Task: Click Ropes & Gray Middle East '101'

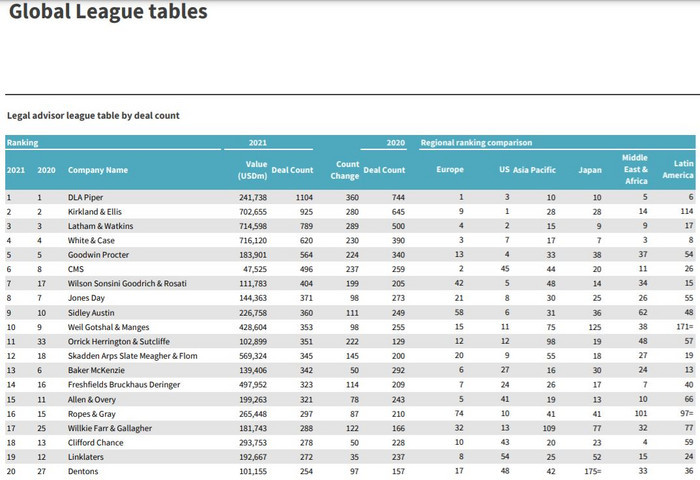Action: click(641, 413)
